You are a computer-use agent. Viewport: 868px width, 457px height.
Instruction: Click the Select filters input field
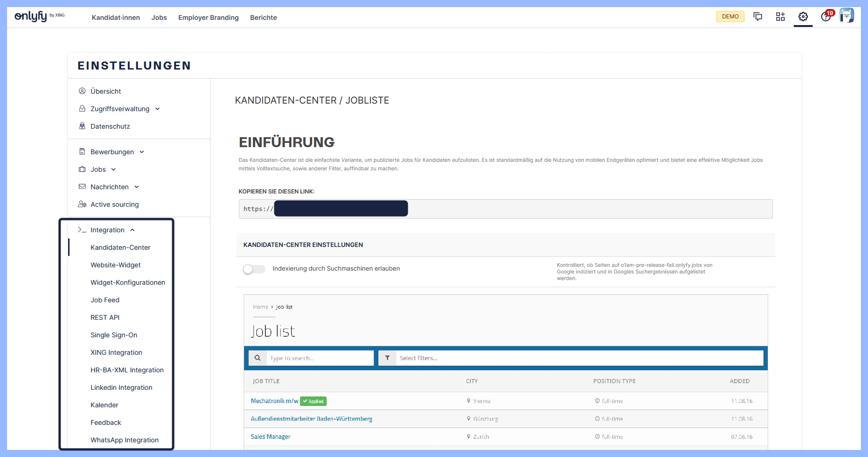click(579, 358)
